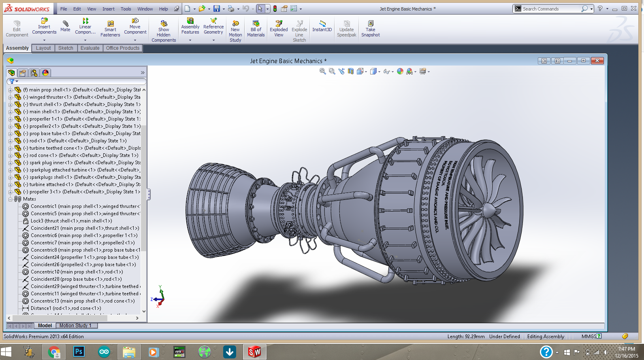Viewport: 644px width, 360px height.
Task: Switch to the Evaluate tab
Action: point(90,48)
